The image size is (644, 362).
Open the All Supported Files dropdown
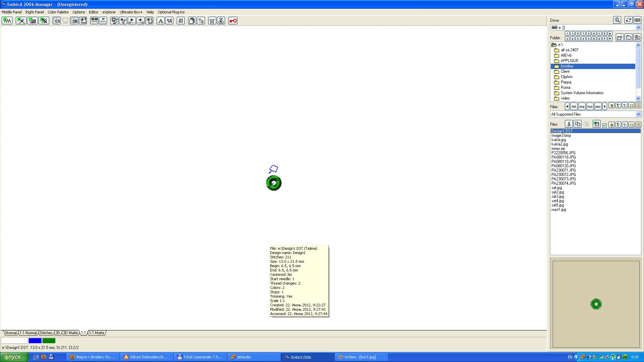pyautogui.click(x=638, y=114)
